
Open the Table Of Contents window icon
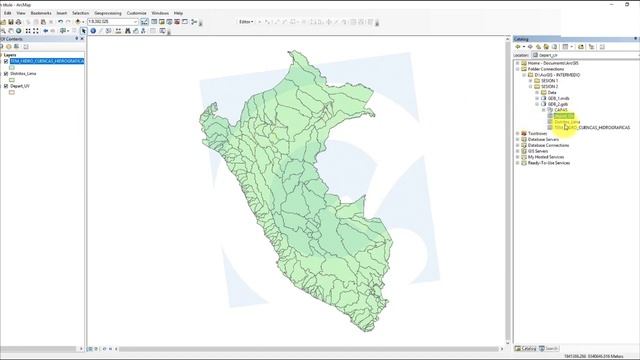coord(154,22)
